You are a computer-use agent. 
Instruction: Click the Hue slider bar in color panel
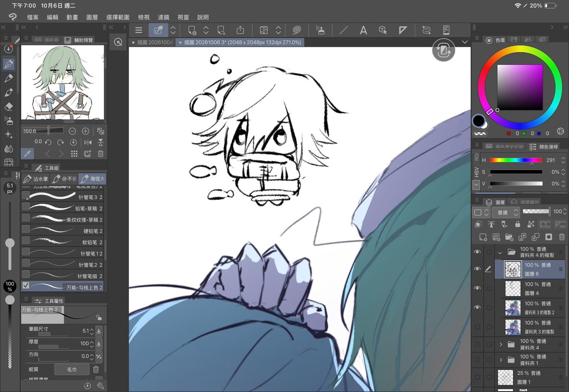(516, 160)
